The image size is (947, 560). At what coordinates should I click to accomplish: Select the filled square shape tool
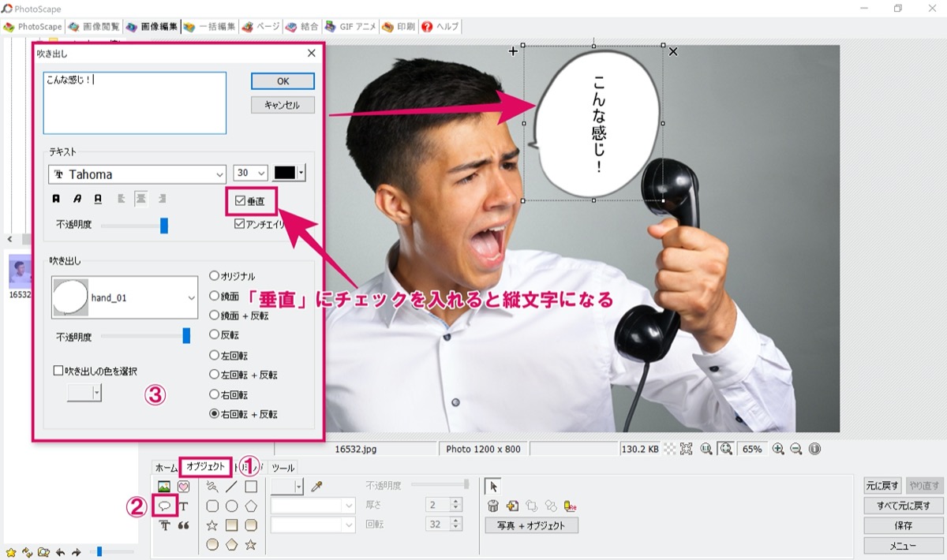coord(231,525)
